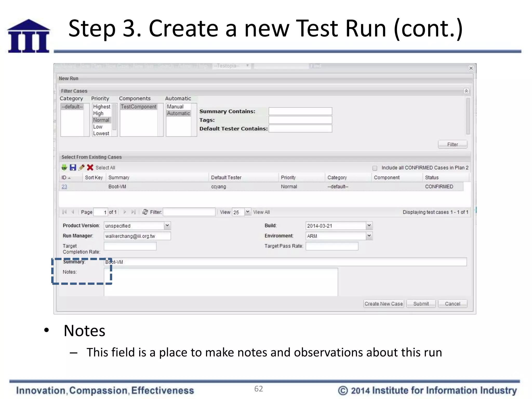The image size is (532, 399).
Task: Sort by Component column header
Action: click(397, 177)
